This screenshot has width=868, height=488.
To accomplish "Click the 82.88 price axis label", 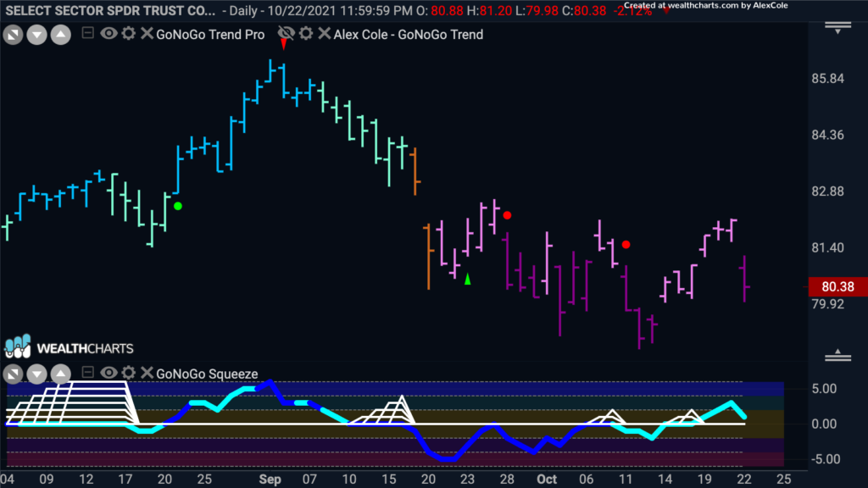I will tap(828, 191).
